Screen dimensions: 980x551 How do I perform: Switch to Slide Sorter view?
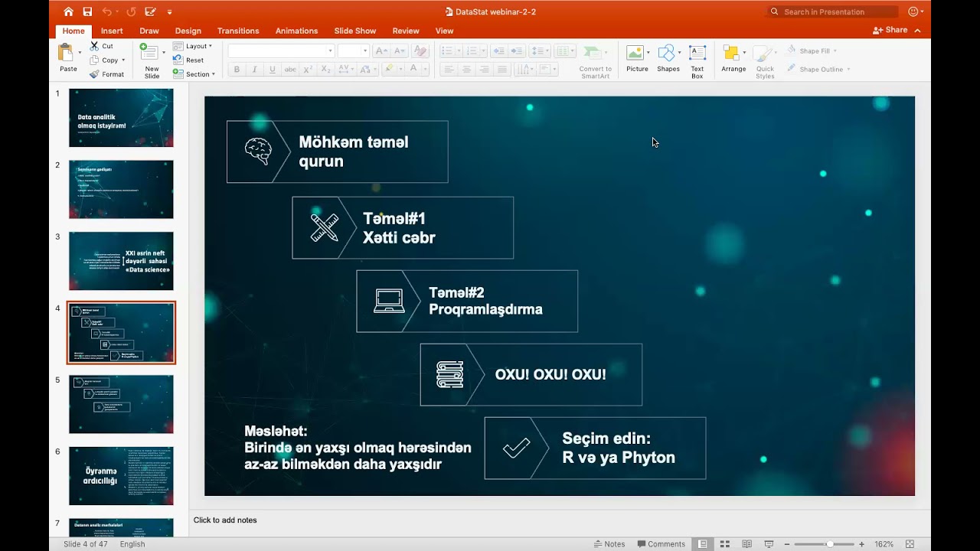[x=724, y=544]
